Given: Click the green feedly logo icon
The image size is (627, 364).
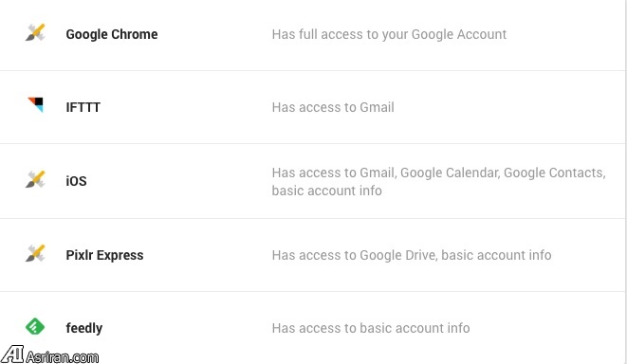Looking at the screenshot, I should (x=35, y=326).
